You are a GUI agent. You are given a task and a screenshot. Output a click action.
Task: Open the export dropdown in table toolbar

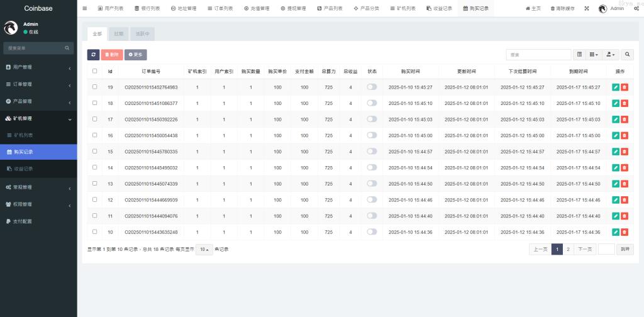pyautogui.click(x=611, y=55)
